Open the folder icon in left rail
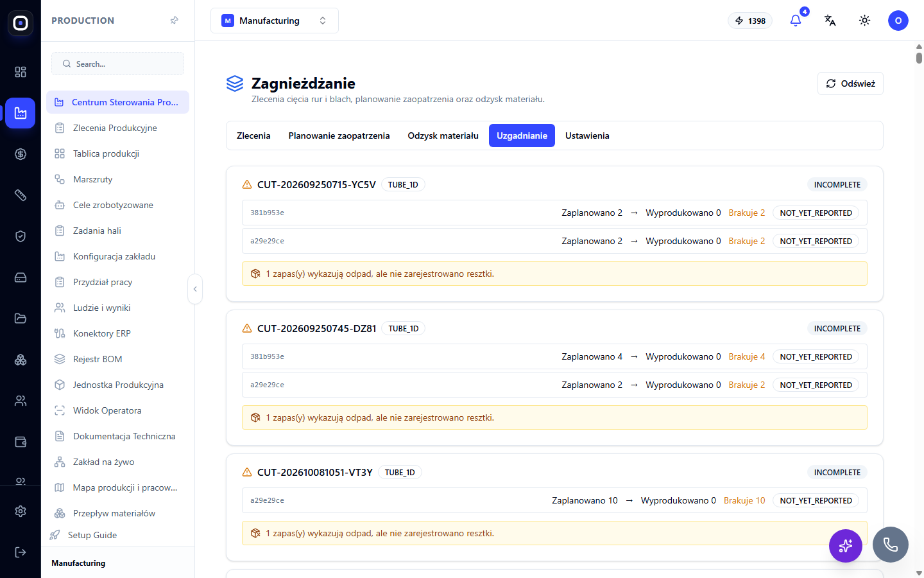The image size is (924, 578). coord(21,319)
